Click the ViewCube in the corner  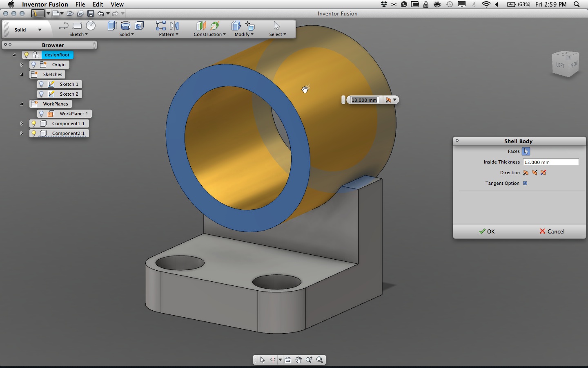coord(566,64)
